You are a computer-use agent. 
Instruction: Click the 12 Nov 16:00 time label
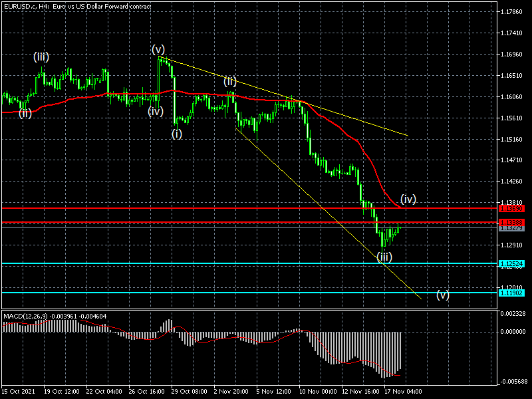(x=360, y=392)
